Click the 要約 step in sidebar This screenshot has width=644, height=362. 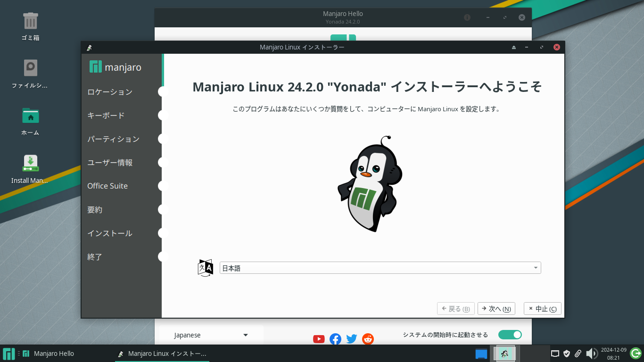point(95,210)
